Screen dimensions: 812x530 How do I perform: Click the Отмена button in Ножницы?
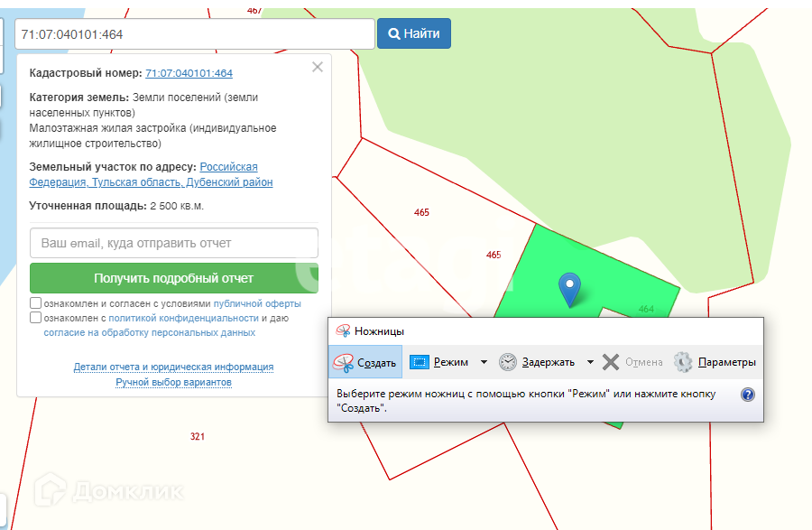coord(632,362)
